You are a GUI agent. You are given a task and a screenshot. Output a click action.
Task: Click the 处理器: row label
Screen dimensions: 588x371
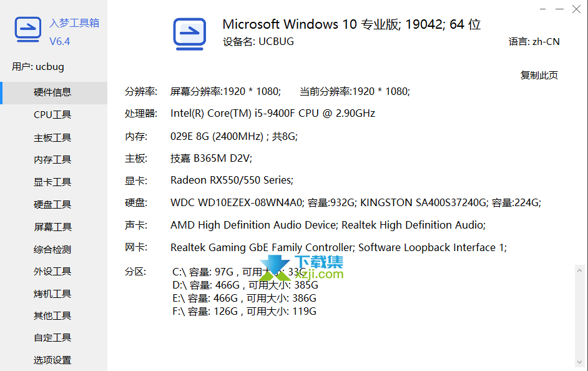coord(141,113)
